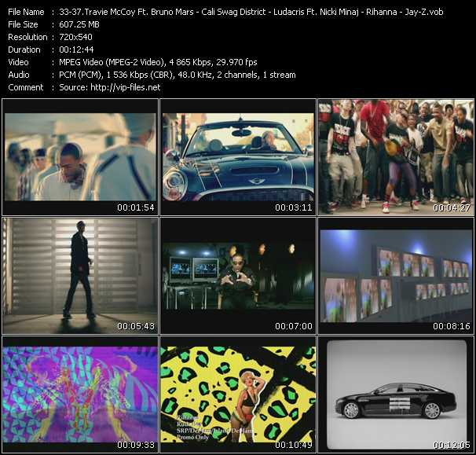The height and width of the screenshot is (455, 476).
Task: Select black car thumbnail at 00:12:05
Action: pos(396,394)
